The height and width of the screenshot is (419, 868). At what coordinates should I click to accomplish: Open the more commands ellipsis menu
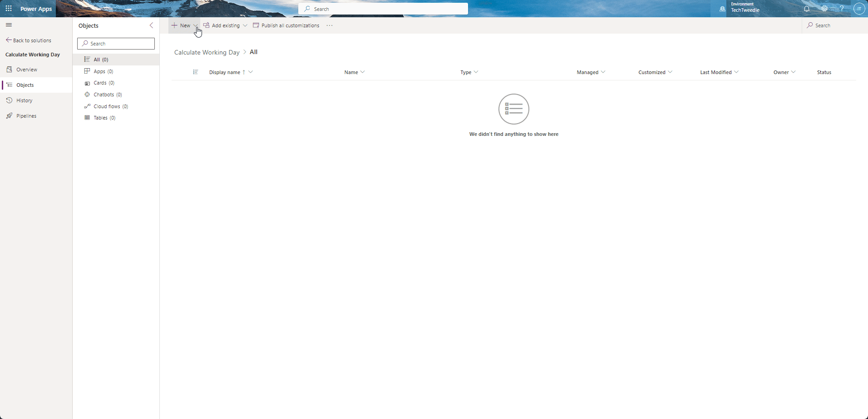pos(330,25)
